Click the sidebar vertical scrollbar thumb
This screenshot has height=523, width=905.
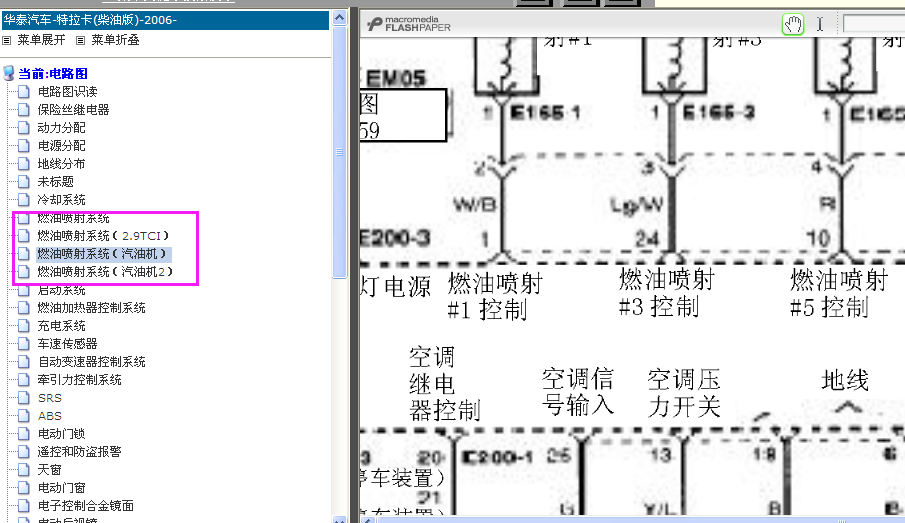[x=339, y=152]
